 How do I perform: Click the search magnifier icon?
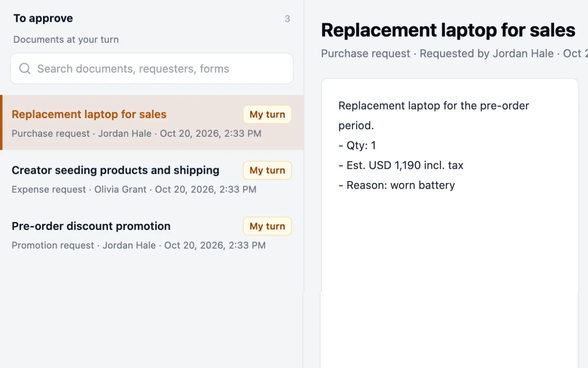[x=25, y=68]
